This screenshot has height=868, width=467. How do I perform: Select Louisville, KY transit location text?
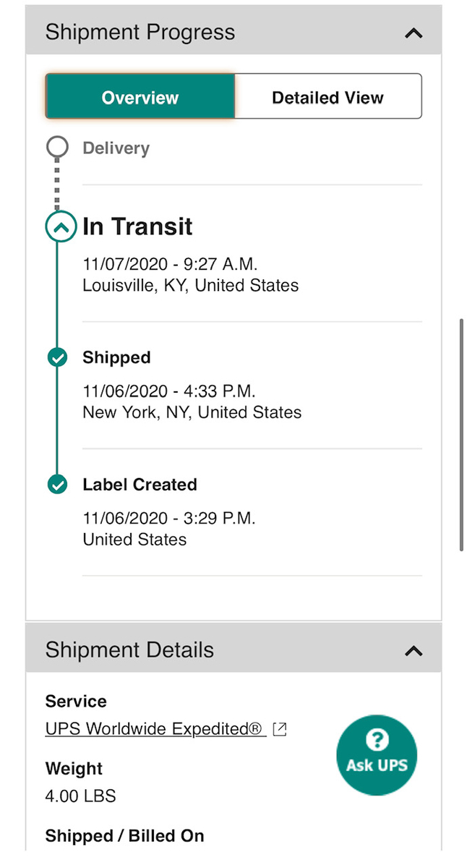tap(189, 285)
